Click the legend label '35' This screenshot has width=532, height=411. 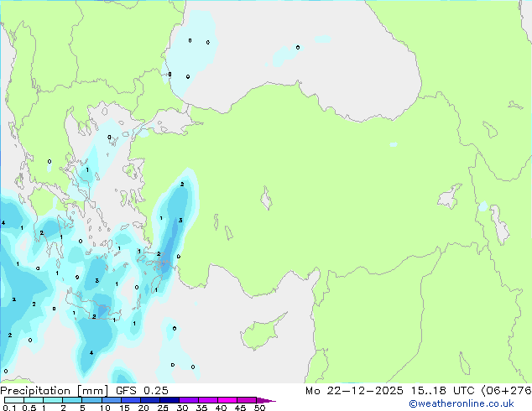pyautogui.click(x=201, y=408)
